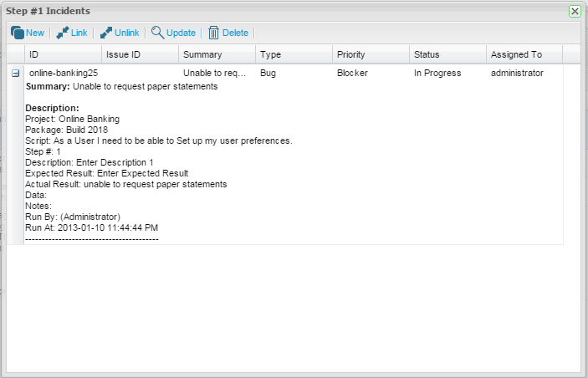Select the online-banking25 ID cell
The height and width of the screenshot is (378, 588).
pyautogui.click(x=64, y=74)
